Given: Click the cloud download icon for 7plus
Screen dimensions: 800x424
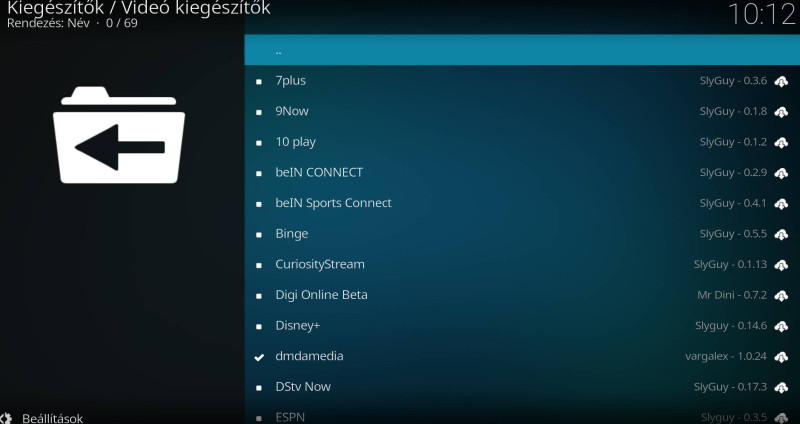Looking at the screenshot, I should pyautogui.click(x=781, y=81).
